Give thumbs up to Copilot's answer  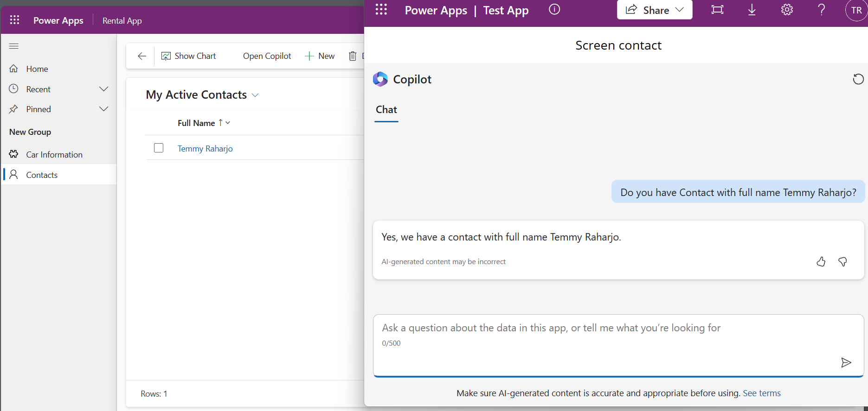tap(821, 262)
